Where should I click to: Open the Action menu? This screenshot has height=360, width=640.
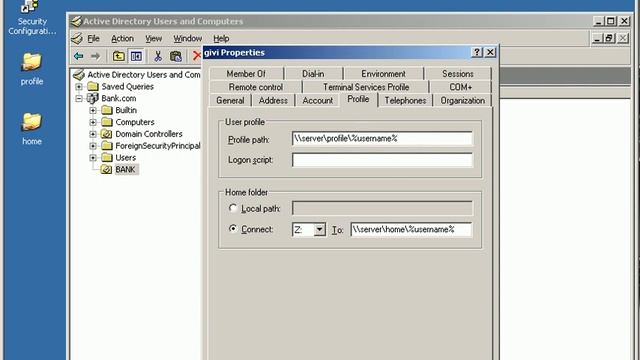(122, 38)
